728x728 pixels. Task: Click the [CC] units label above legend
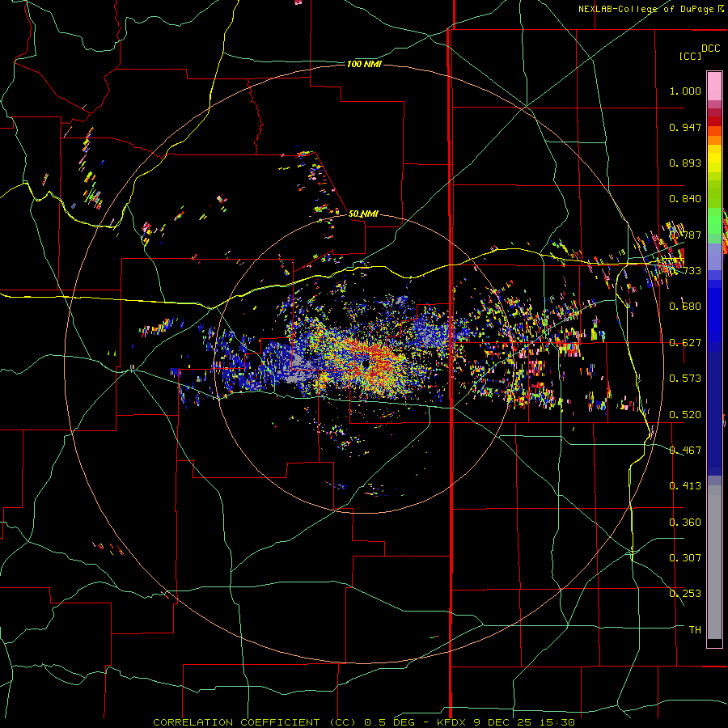(x=690, y=56)
